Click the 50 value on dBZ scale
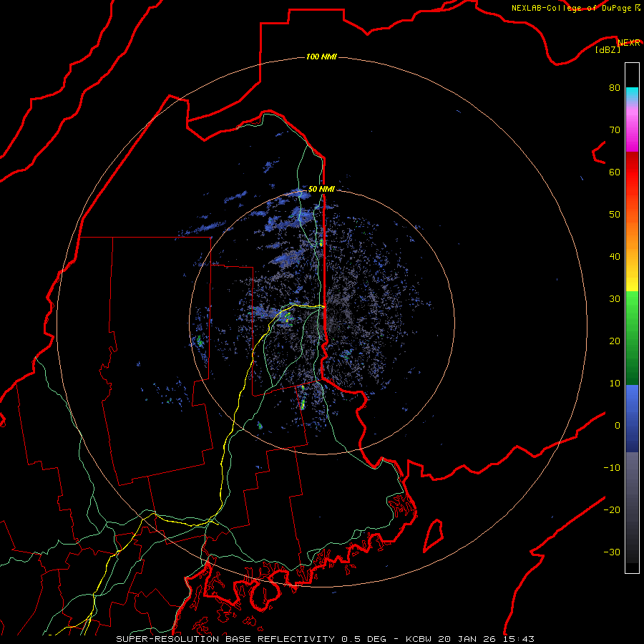This screenshot has height=644, width=644. click(615, 215)
